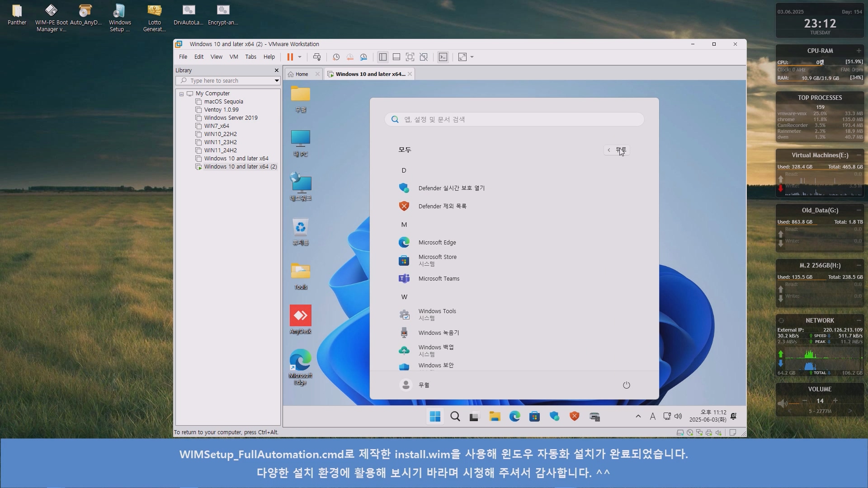Click the Start menu search field
868x488 pixels.
pos(514,119)
